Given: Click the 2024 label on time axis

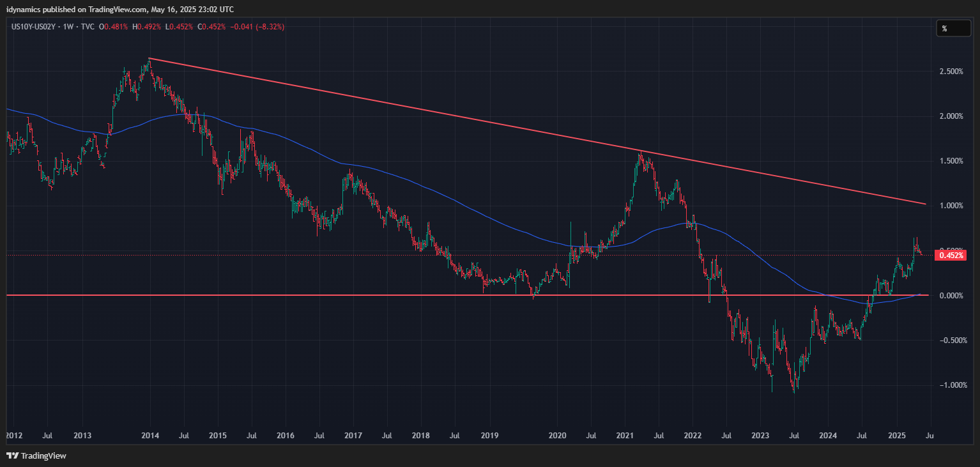Looking at the screenshot, I should coord(828,436).
